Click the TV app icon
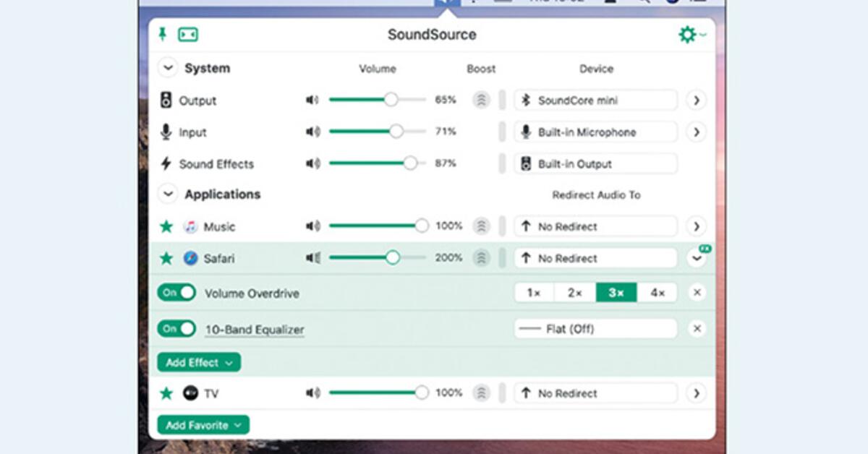This screenshot has height=454, width=868. point(190,393)
